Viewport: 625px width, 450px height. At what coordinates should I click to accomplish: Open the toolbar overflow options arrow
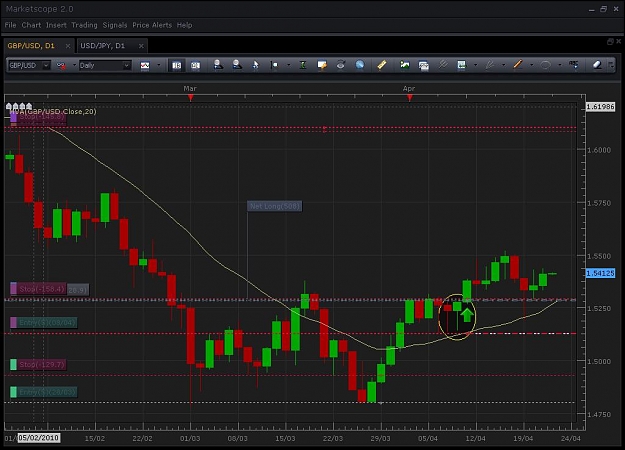pyautogui.click(x=611, y=65)
